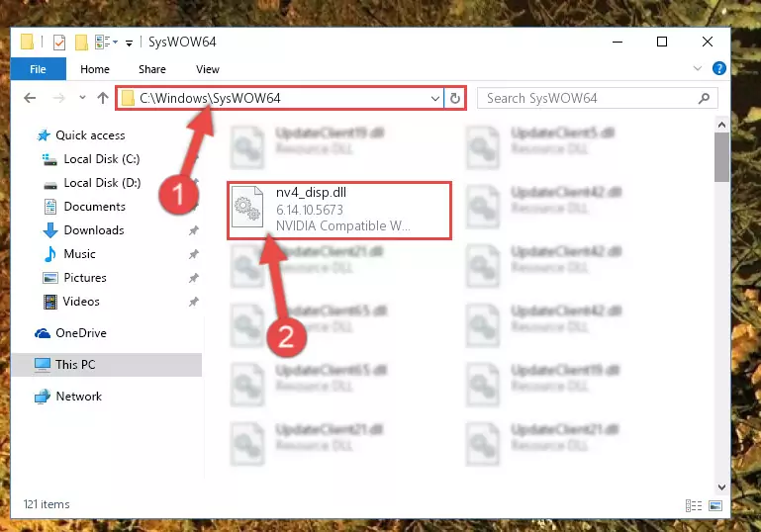761x532 pixels.
Task: Switch to the Share ribbon tab
Action: 152,69
